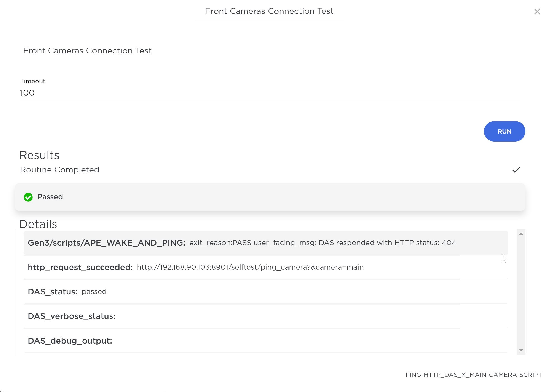543x392 pixels.
Task: Click Details list scroll down arrow
Action: pos(521,350)
